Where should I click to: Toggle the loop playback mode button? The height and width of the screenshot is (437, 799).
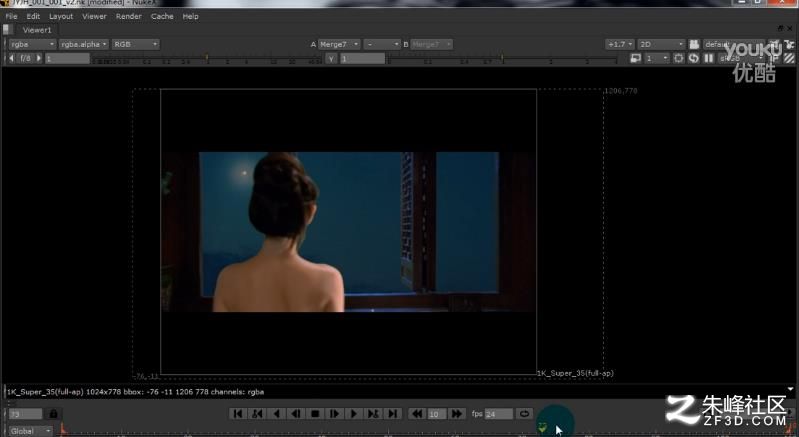click(524, 414)
